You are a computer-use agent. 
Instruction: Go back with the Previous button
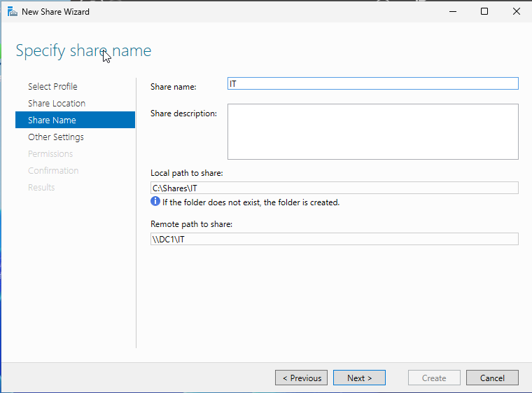301,378
